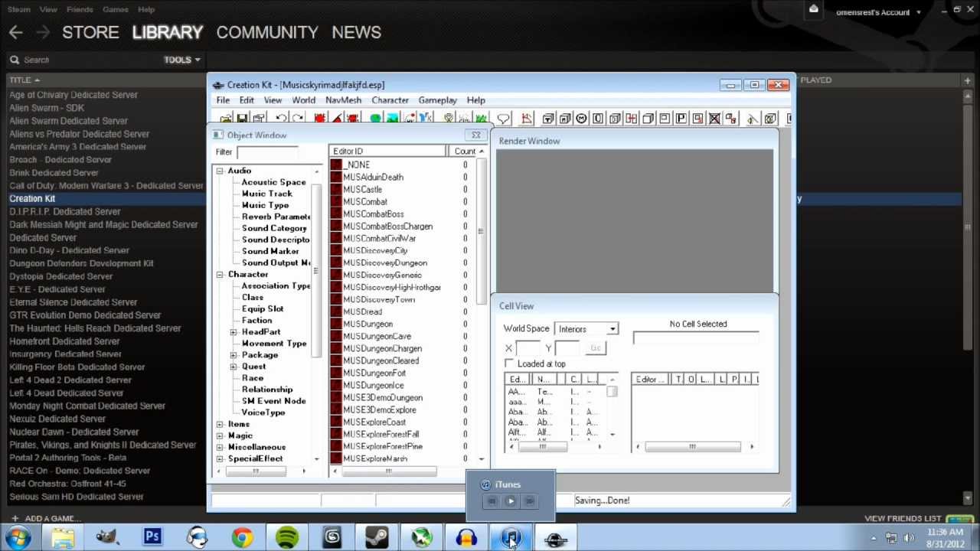
Task: Open Steam from the taskbar
Action: click(x=377, y=538)
